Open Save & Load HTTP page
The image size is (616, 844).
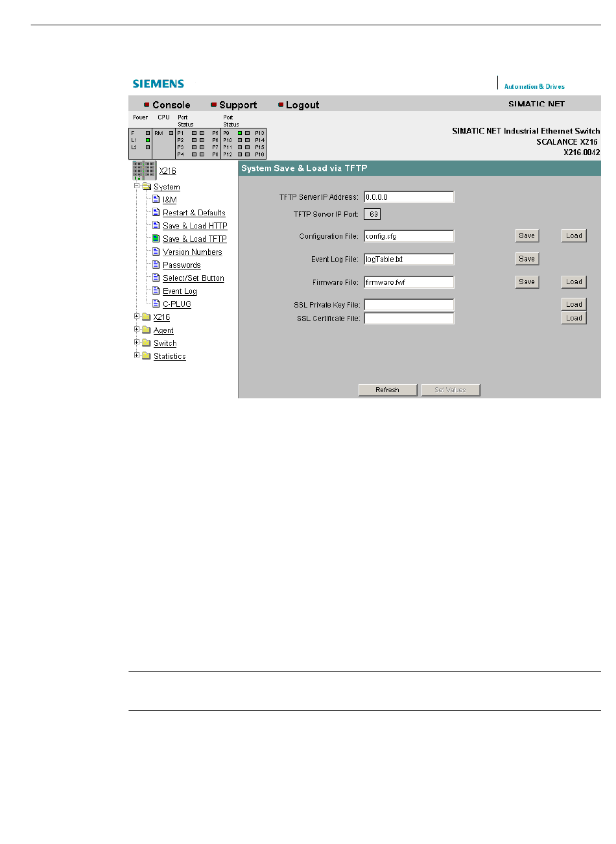(x=195, y=226)
